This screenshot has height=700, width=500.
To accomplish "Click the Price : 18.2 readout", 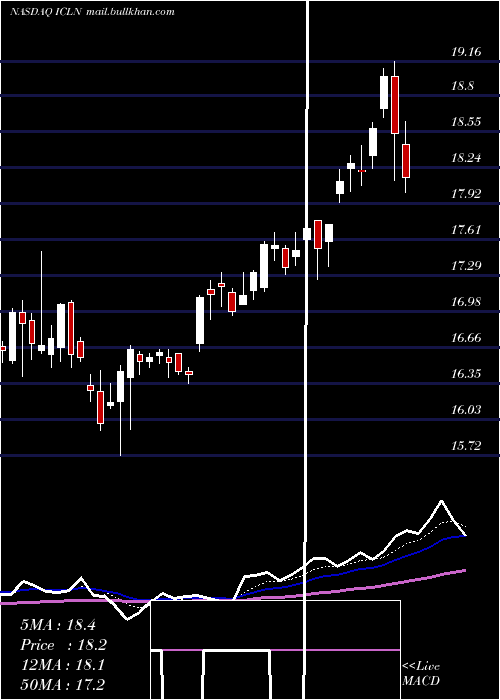I will pos(63,645).
